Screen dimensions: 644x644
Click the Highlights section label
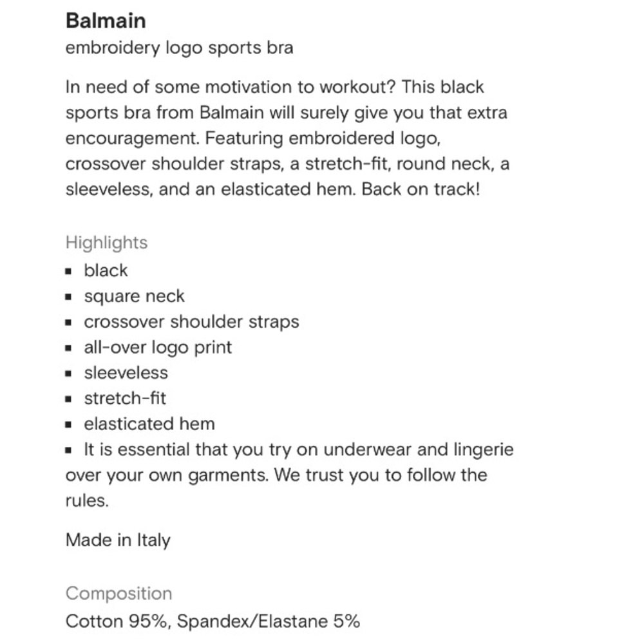106,242
